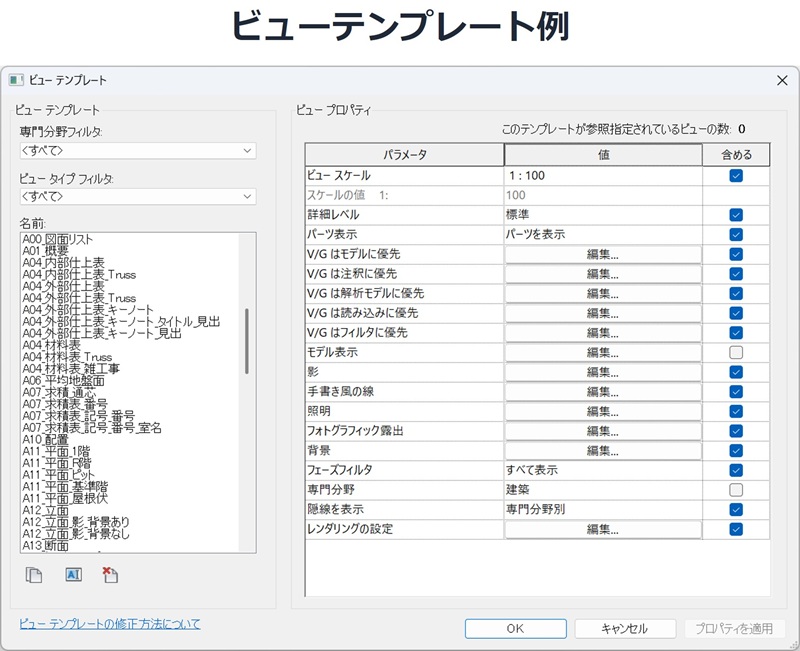The width and height of the screenshot is (800, 651).
Task: Click 編集 for V/G は読み込みに優先
Action: coord(603,313)
